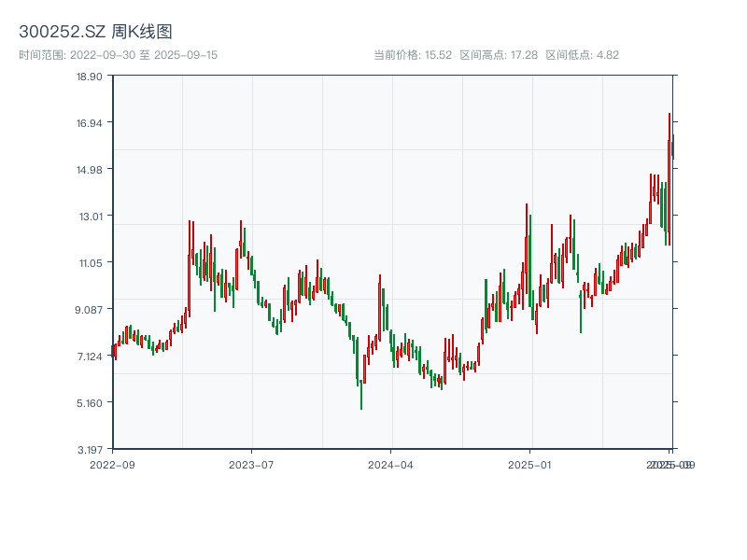Click y-axis value 18.90
The image size is (747, 560).
[x=90, y=77]
